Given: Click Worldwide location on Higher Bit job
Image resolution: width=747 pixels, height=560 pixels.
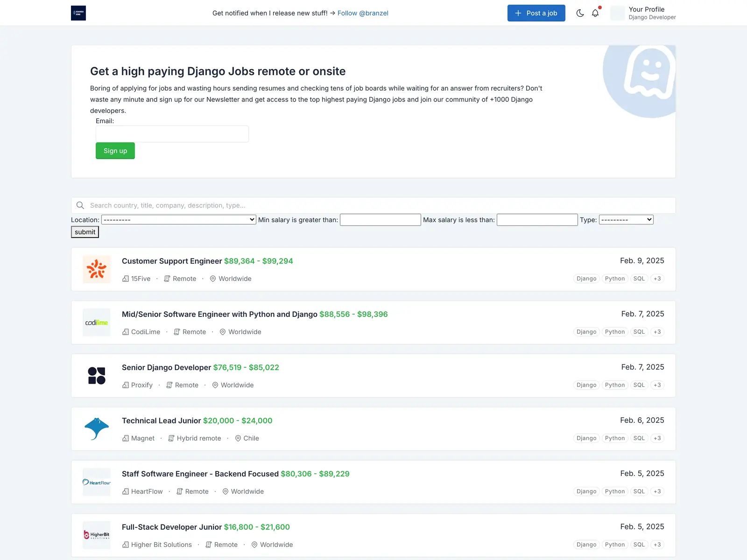Looking at the screenshot, I should [x=276, y=545].
